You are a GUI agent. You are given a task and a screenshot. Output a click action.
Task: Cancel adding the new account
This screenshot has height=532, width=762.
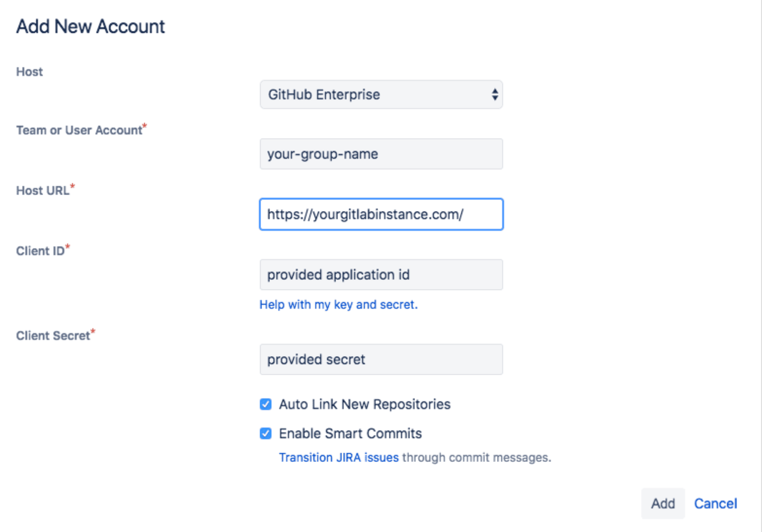click(715, 503)
